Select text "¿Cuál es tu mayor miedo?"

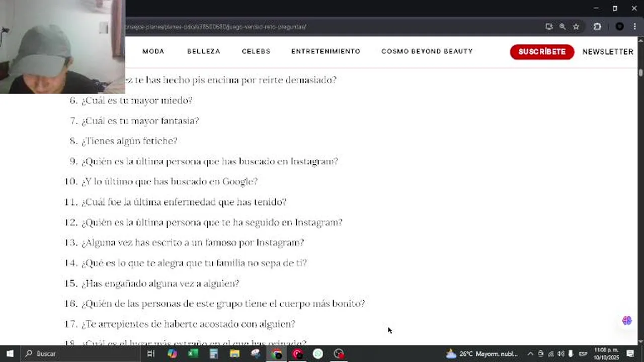click(137, 101)
